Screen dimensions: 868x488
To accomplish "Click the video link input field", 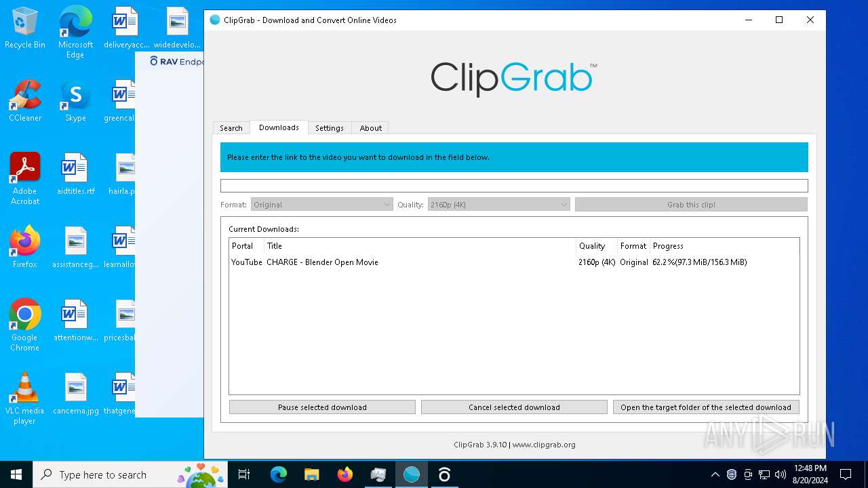I will coord(514,186).
